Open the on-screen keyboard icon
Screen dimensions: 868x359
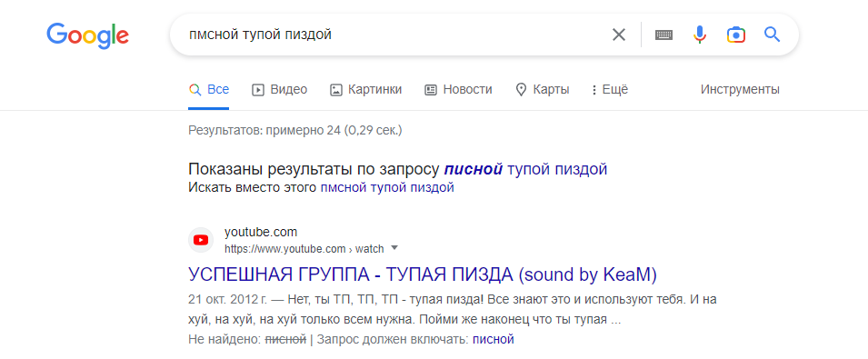663,35
